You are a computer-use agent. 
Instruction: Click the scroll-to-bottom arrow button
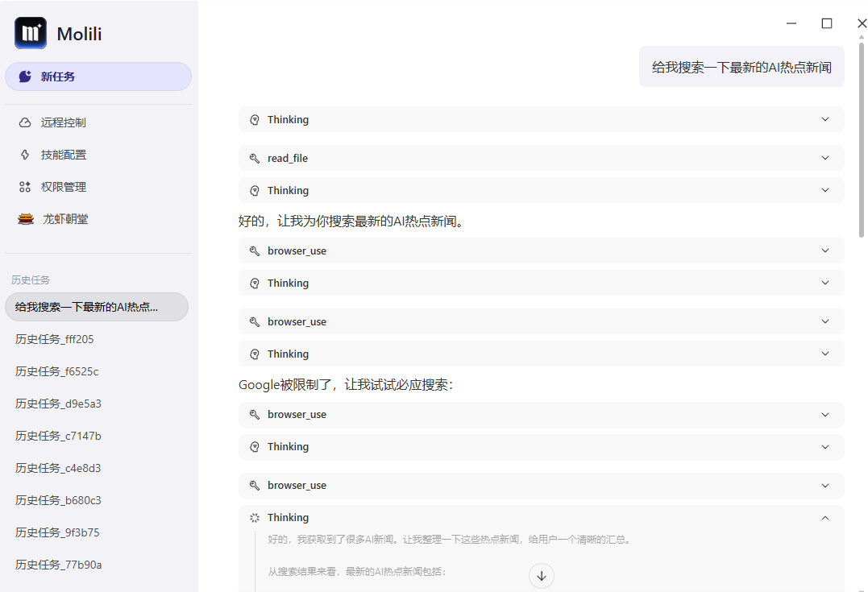[x=541, y=575]
